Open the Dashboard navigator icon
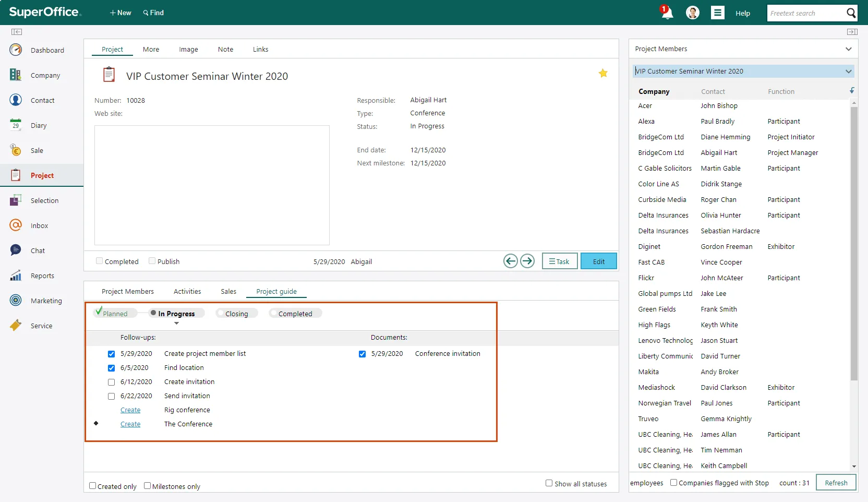The image size is (868, 502). click(16, 50)
